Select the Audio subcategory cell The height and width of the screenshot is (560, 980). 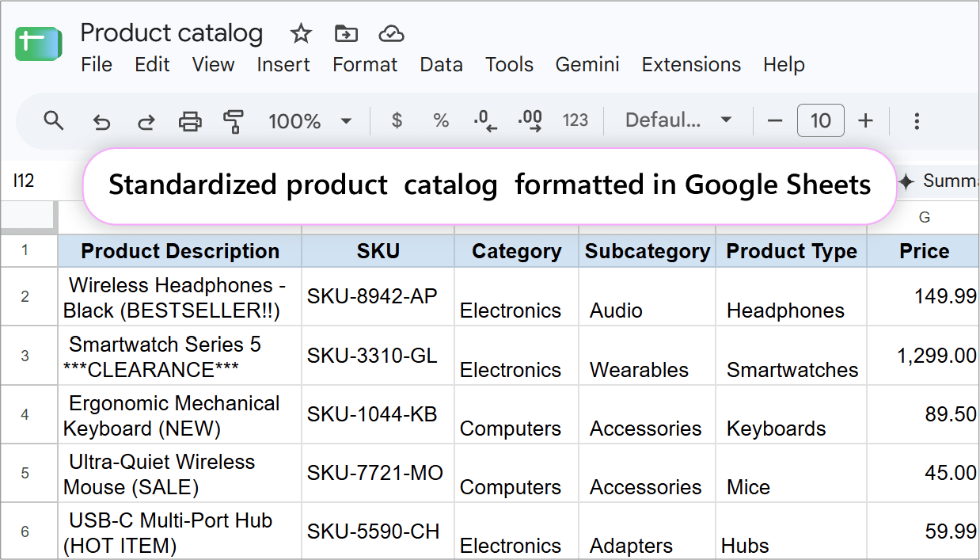click(x=648, y=297)
